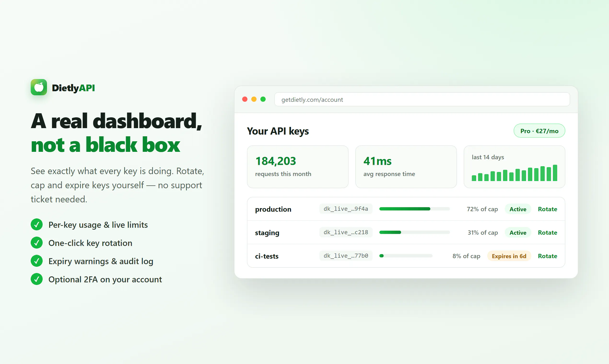
Task: Click the Per-key usage & live limits text
Action: (x=98, y=225)
